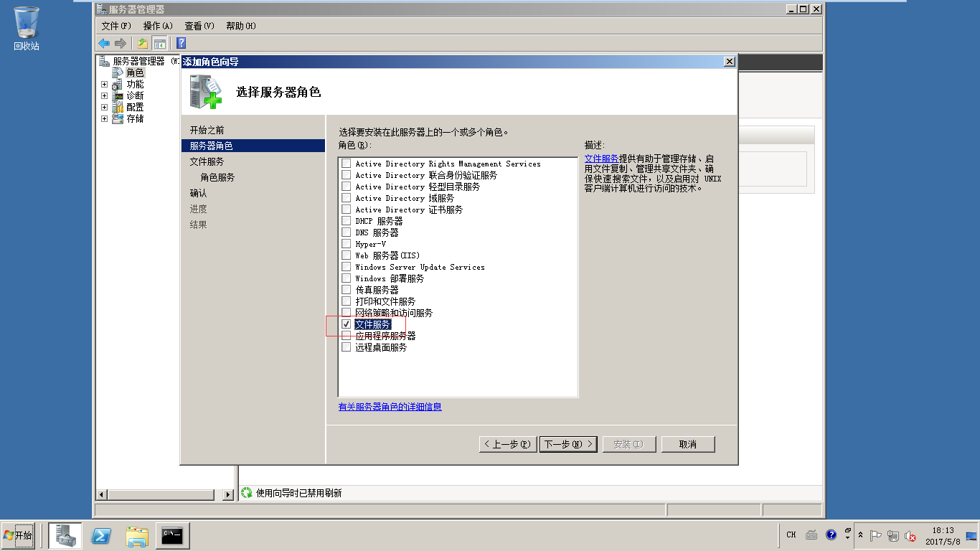The width and height of the screenshot is (980, 551).
Task: Open the 文件服务 link in description
Action: [602, 159]
